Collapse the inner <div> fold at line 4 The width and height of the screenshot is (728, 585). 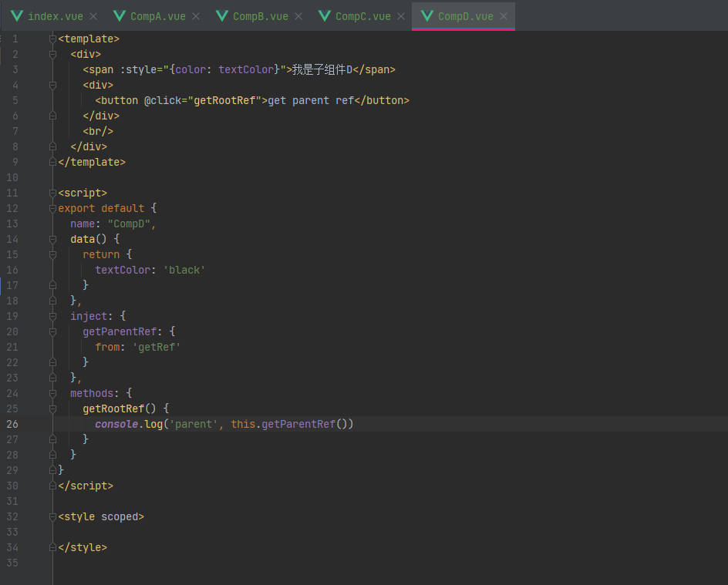[x=53, y=86]
